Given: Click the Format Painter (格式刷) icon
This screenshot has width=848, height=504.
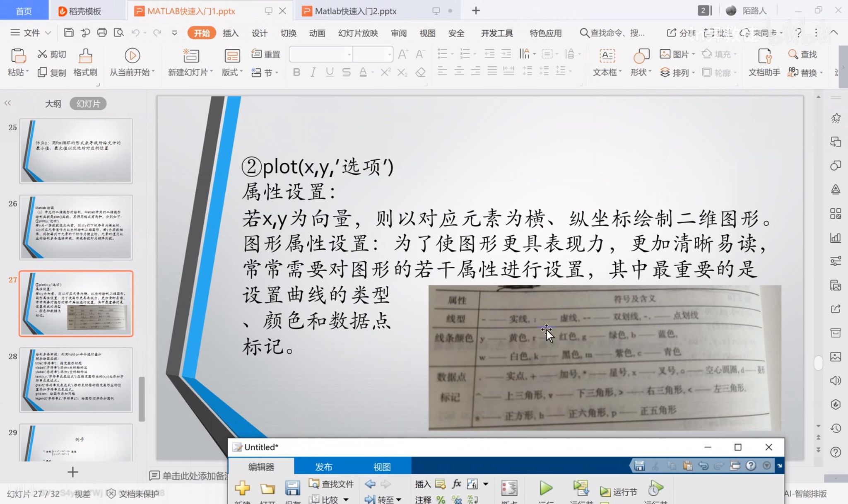Looking at the screenshot, I should (x=85, y=56).
